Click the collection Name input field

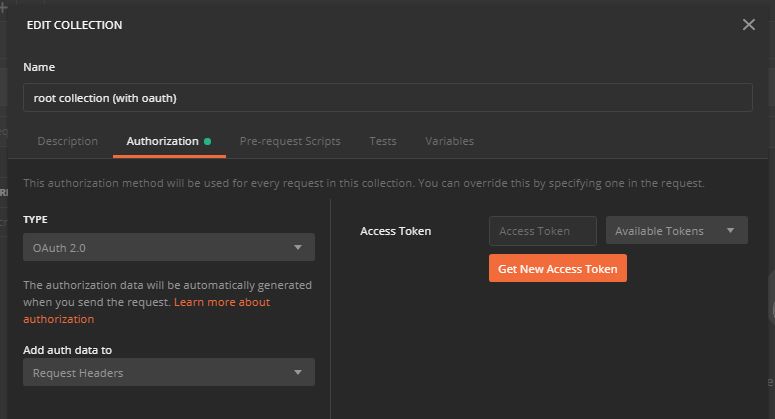pos(387,97)
